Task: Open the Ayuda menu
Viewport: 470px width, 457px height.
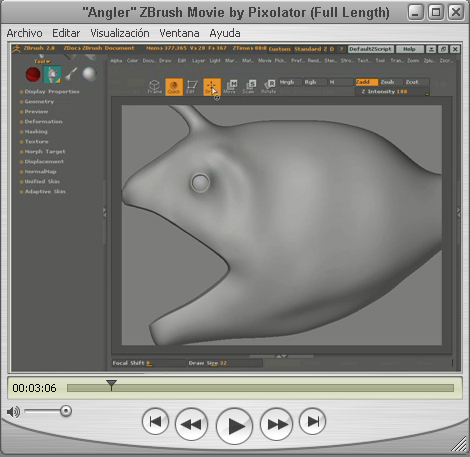Action: 225,33
